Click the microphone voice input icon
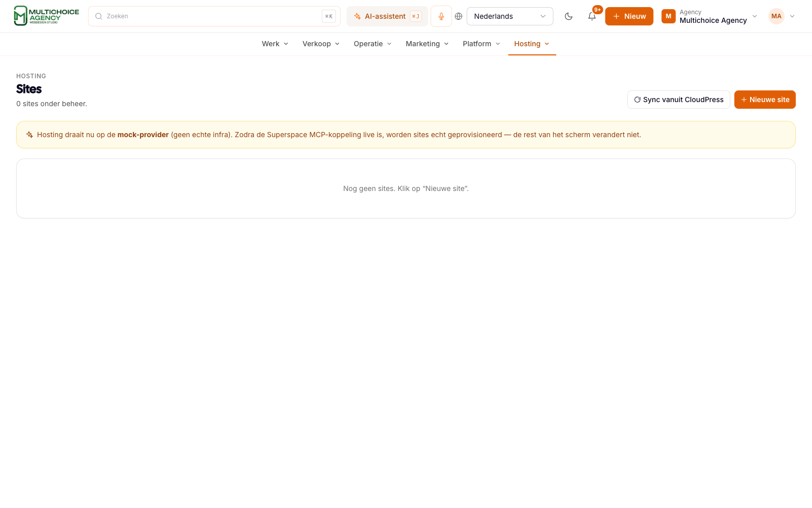The height and width of the screenshot is (508, 812). (441, 16)
